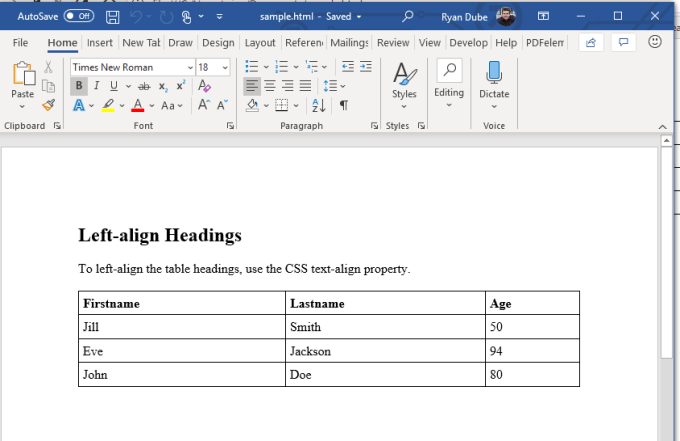
Task: Open Ribbon Display Options icon
Action: tap(543, 16)
